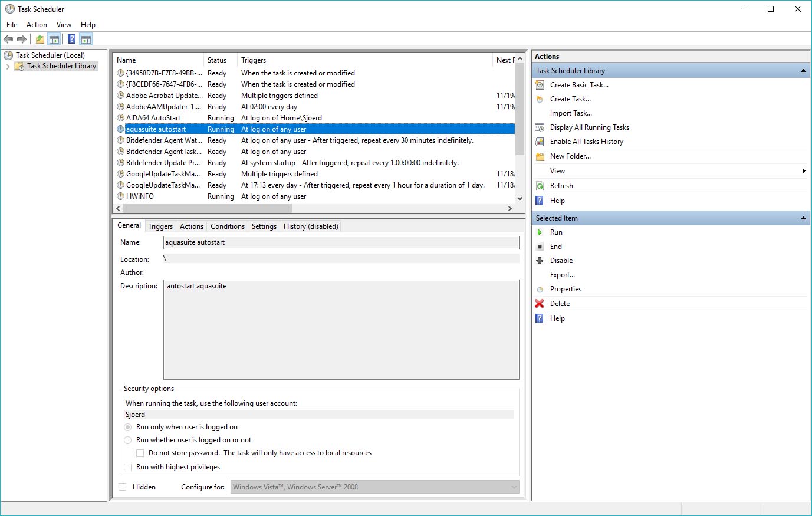Viewport: 812px width, 516px height.
Task: Switch to the Triggers tab
Action: point(160,226)
